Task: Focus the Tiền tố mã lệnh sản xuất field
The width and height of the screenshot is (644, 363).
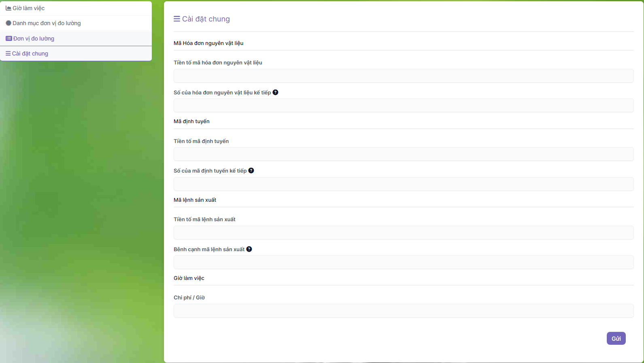Action: pyautogui.click(x=403, y=233)
